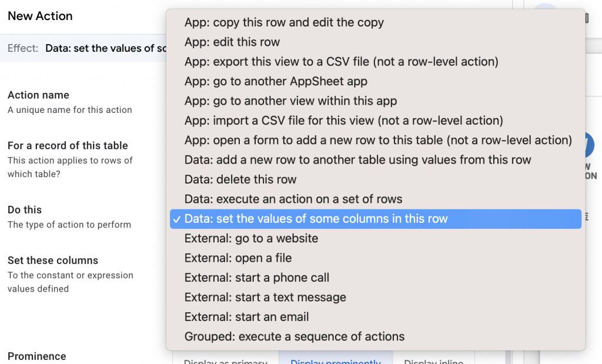Select 'External: open a file' option
The height and width of the screenshot is (364, 602).
click(238, 258)
